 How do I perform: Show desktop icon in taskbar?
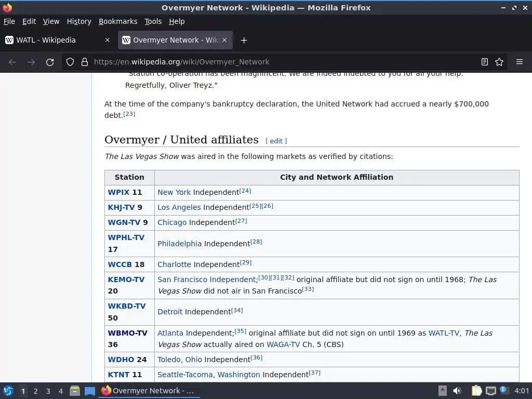pyautogui.click(x=89, y=391)
